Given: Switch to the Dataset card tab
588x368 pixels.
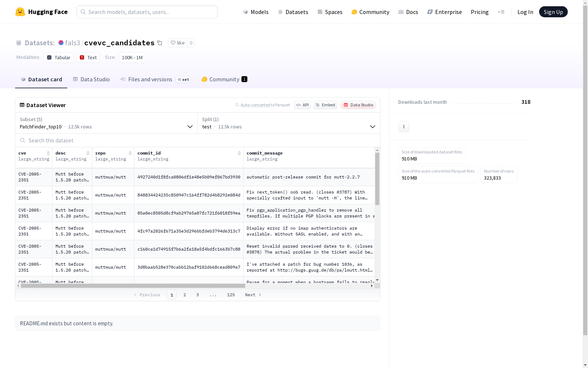Looking at the screenshot, I should pyautogui.click(x=41, y=79).
